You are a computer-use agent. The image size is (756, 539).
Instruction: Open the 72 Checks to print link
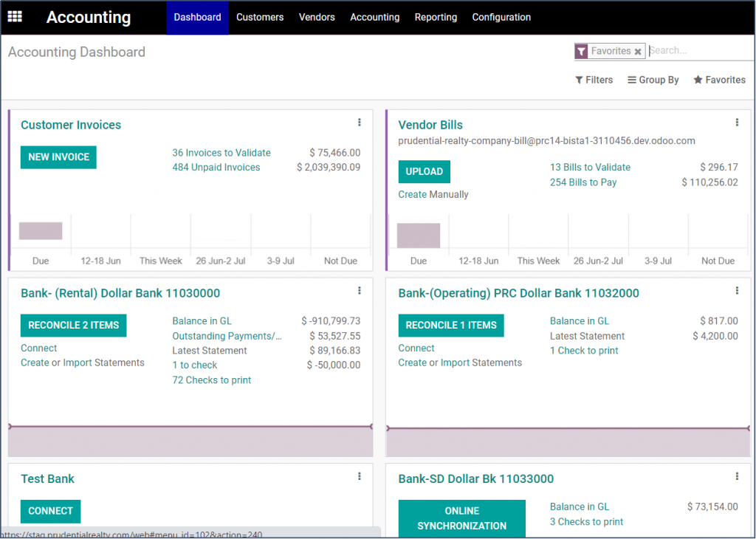(x=211, y=380)
